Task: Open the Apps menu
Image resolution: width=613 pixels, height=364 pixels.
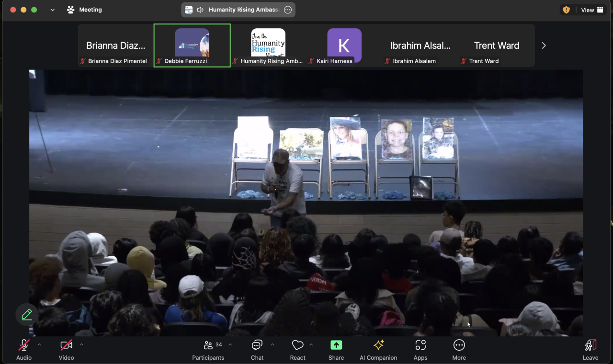Action: [420, 350]
